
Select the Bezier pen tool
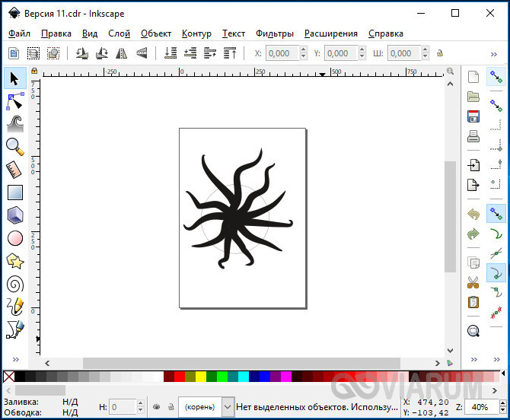point(15,329)
